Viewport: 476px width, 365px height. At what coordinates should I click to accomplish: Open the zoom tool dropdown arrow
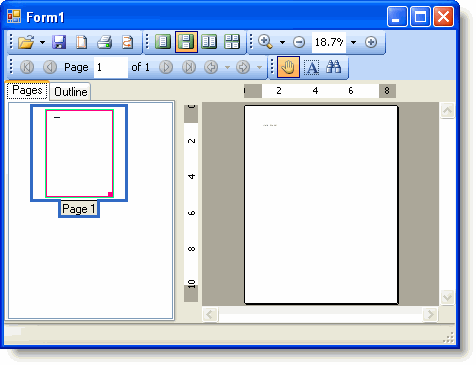[282, 42]
